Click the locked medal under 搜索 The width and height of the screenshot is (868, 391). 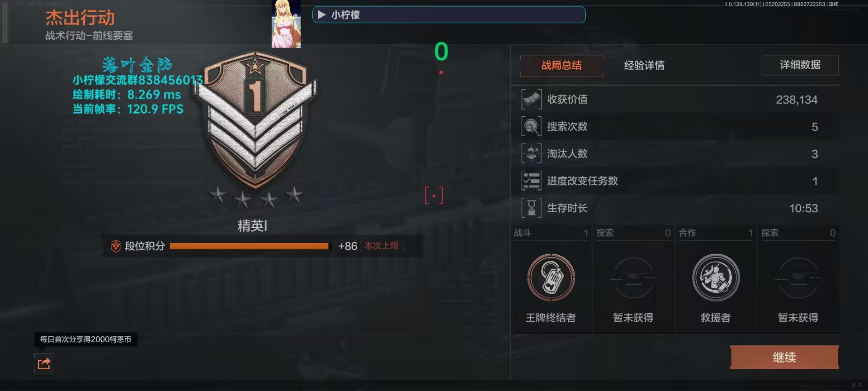[633, 278]
